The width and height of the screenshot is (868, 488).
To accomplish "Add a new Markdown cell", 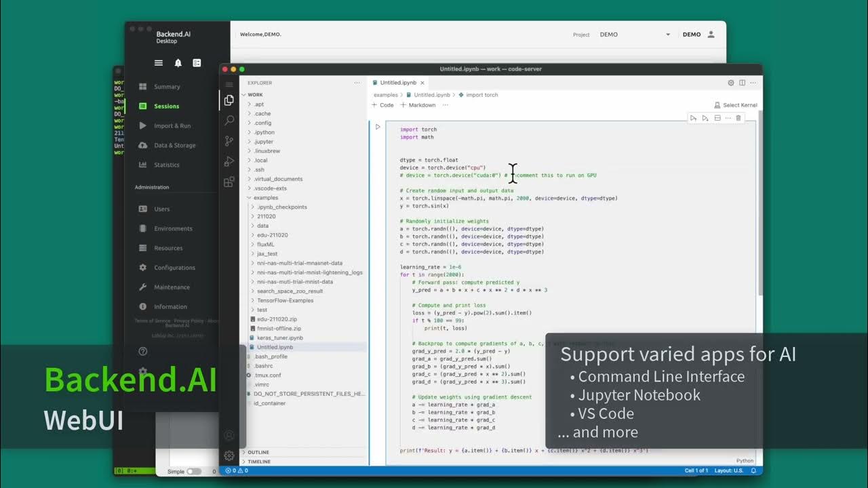I will tap(418, 105).
